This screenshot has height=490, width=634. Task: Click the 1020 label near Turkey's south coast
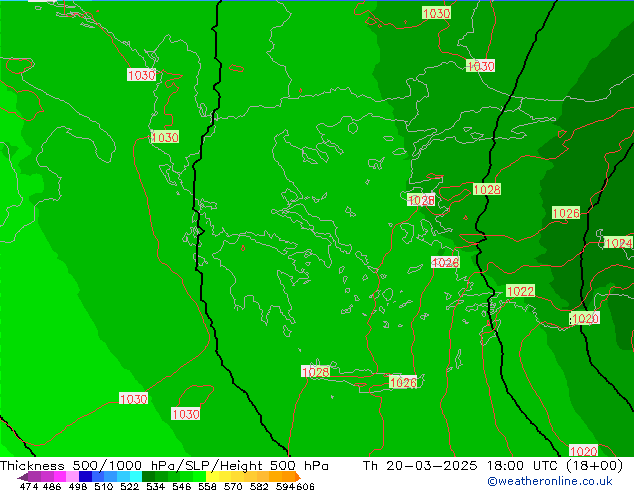click(x=585, y=318)
